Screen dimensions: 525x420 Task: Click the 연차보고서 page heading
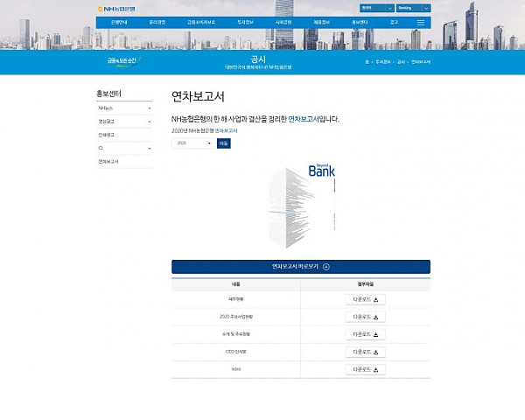[x=198, y=97]
